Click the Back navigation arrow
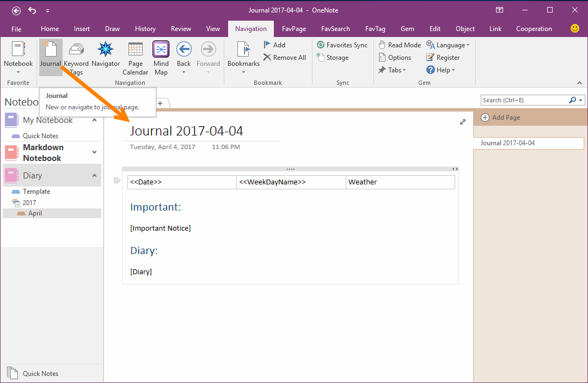This screenshot has width=588, height=383. click(183, 54)
